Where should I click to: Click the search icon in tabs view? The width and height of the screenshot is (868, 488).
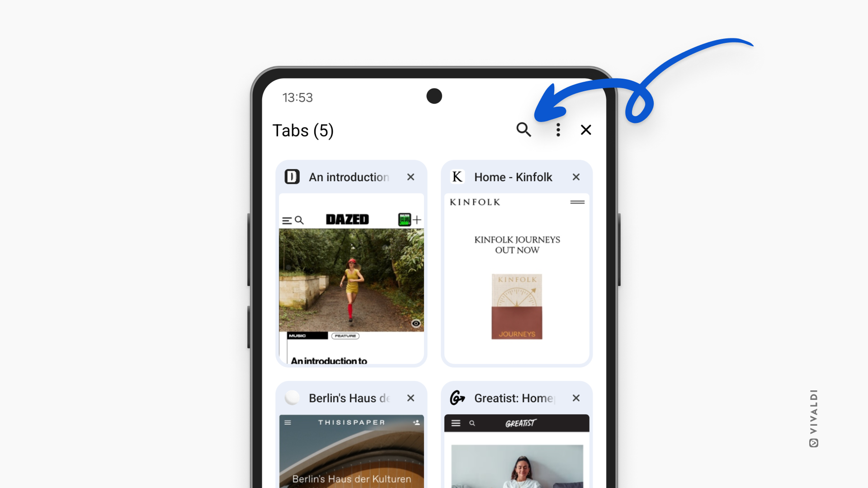coord(524,130)
